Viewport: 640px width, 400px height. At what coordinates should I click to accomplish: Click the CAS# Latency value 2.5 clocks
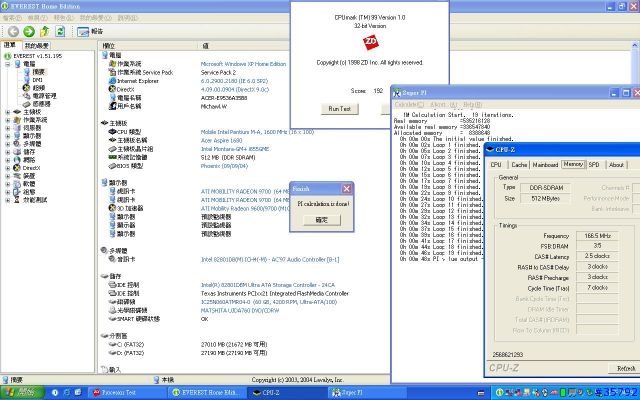pos(597,256)
